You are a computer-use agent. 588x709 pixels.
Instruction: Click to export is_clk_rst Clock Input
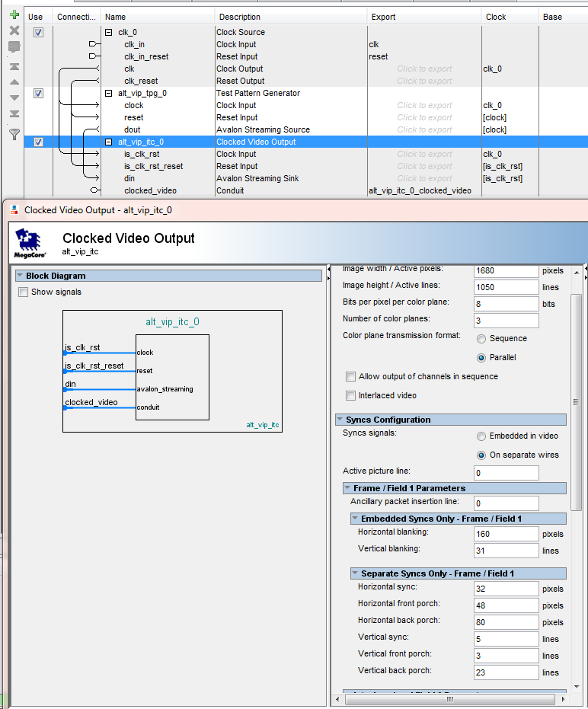[x=424, y=154]
